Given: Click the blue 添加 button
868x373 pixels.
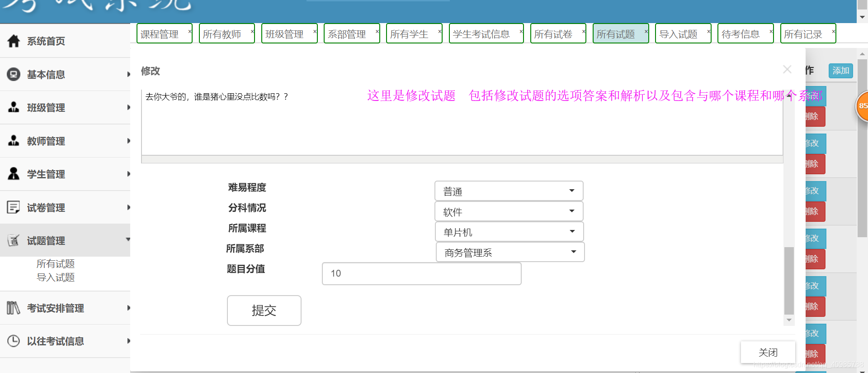Looking at the screenshot, I should [x=841, y=71].
